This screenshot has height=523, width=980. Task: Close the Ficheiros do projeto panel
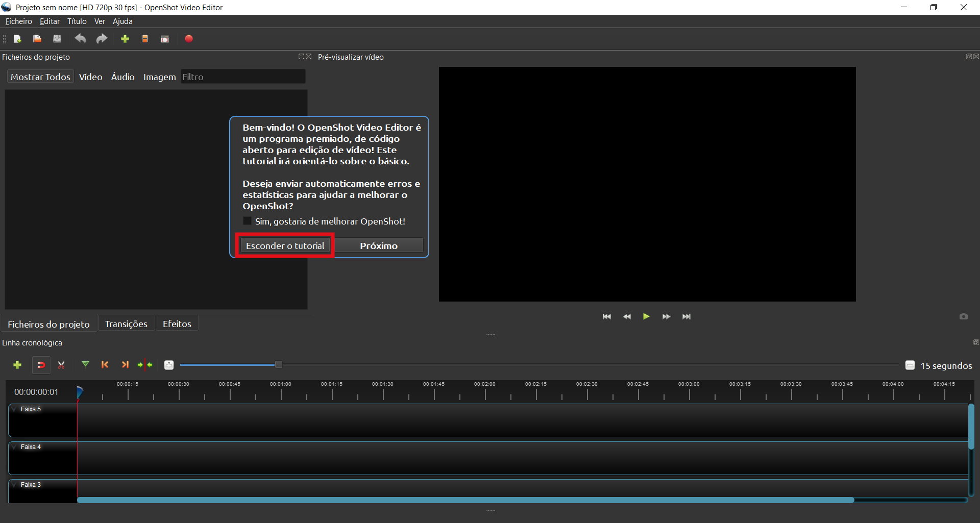308,57
